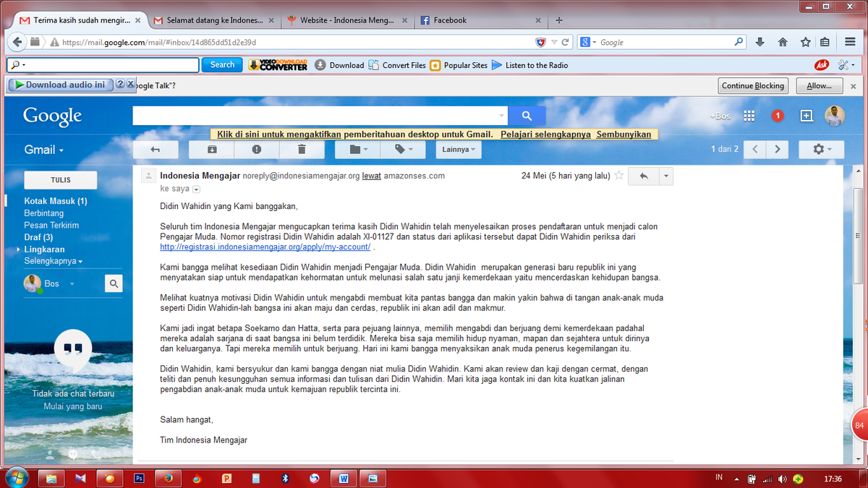Click 'Mulai yang baru' chat link
This screenshot has width=868, height=488.
point(72,406)
